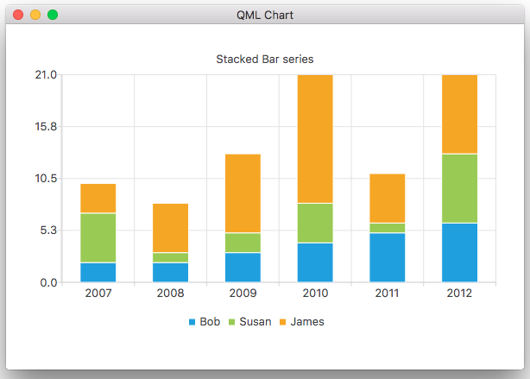This screenshot has height=379, width=530.
Task: Select the Susan legend label
Action: tap(256, 322)
